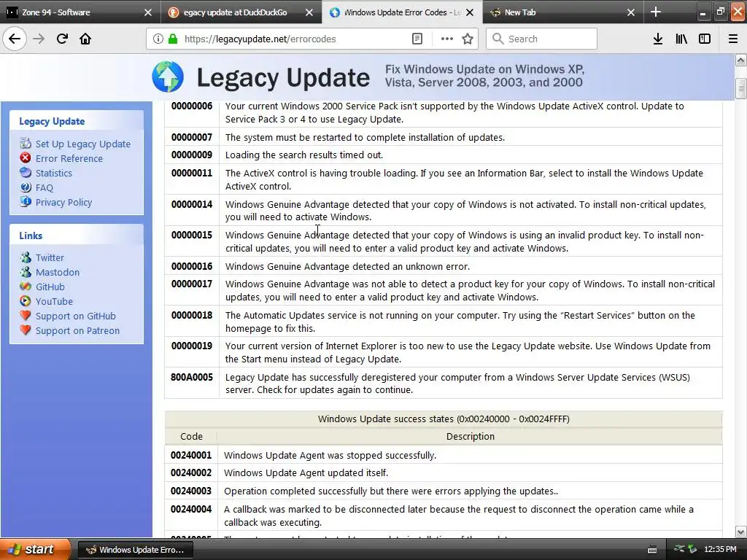Open the Mastodon link
747x560 pixels.
tap(58, 273)
